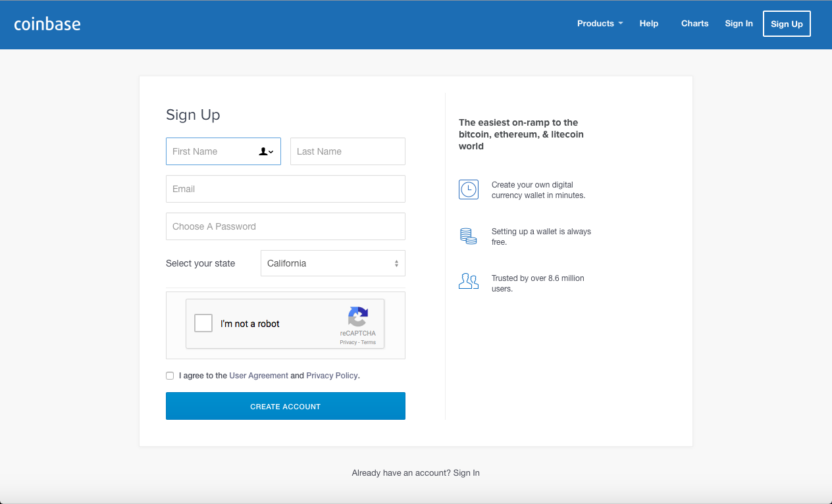This screenshot has height=504, width=832.
Task: Click the users icon beside Trusted text
Action: point(469,282)
